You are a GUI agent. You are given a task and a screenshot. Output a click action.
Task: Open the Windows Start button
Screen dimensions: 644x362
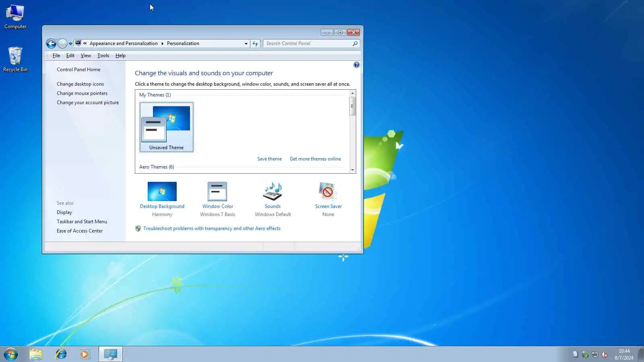coord(11,354)
